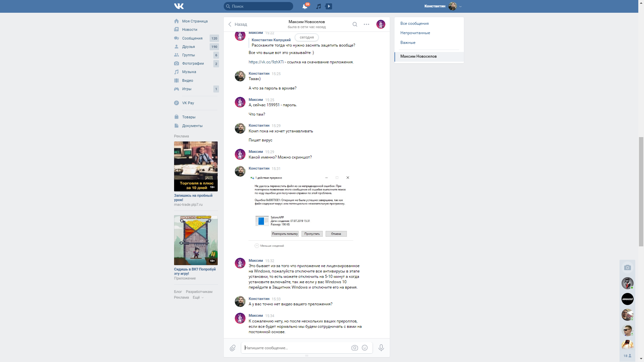Open the black logo avatar in quick chat
Screen dimensions: 644x362
click(x=627, y=299)
